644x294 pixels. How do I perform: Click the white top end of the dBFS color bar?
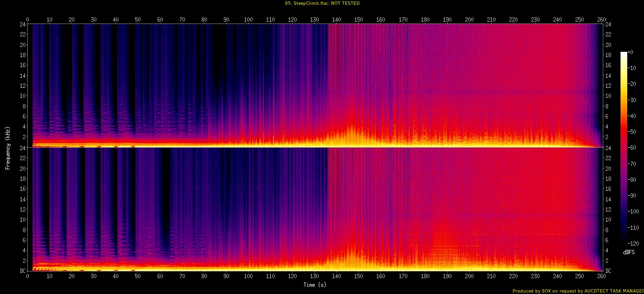click(x=623, y=53)
